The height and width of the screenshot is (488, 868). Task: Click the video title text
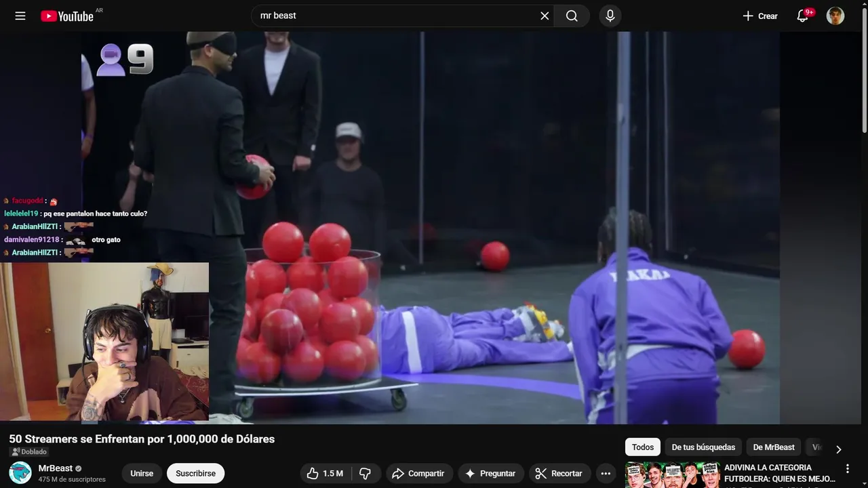click(142, 439)
